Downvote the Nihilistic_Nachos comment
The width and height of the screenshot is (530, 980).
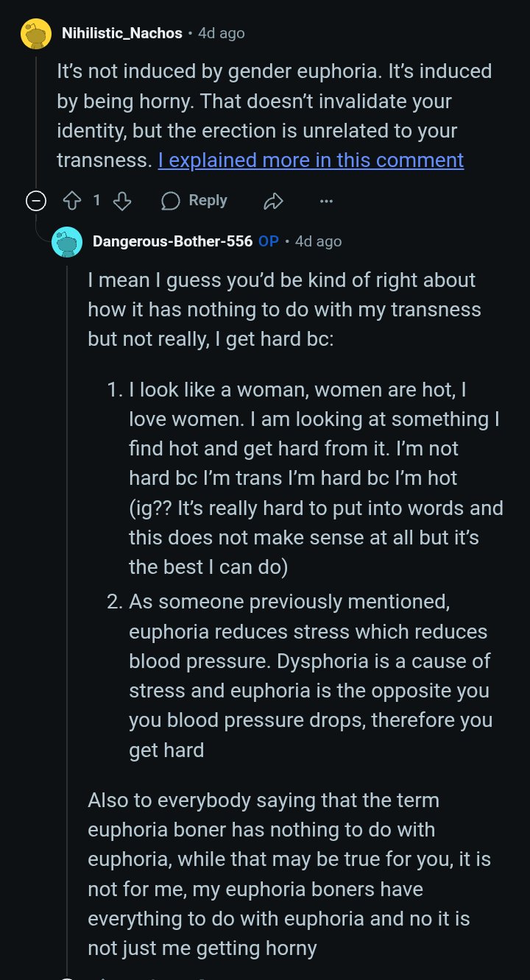point(122,201)
